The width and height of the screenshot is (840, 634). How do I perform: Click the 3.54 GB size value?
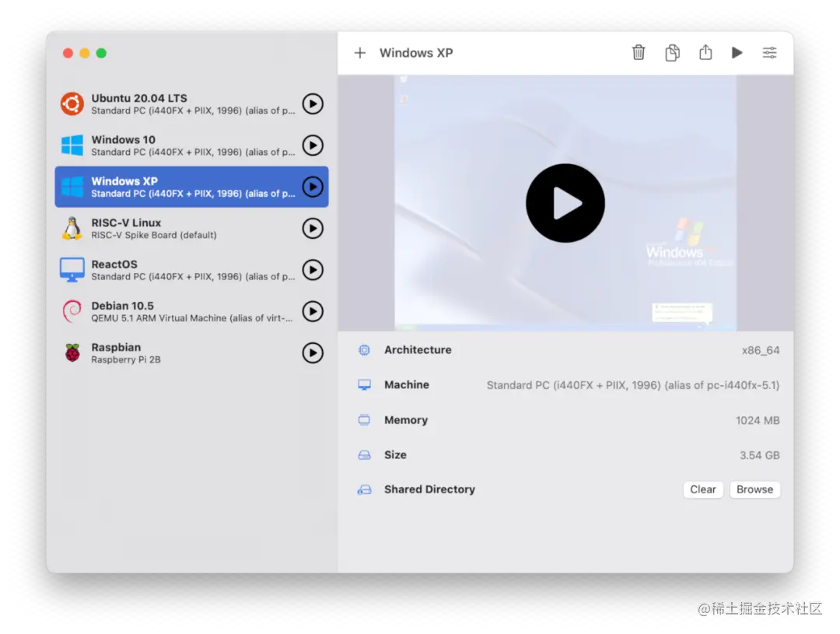coord(760,455)
